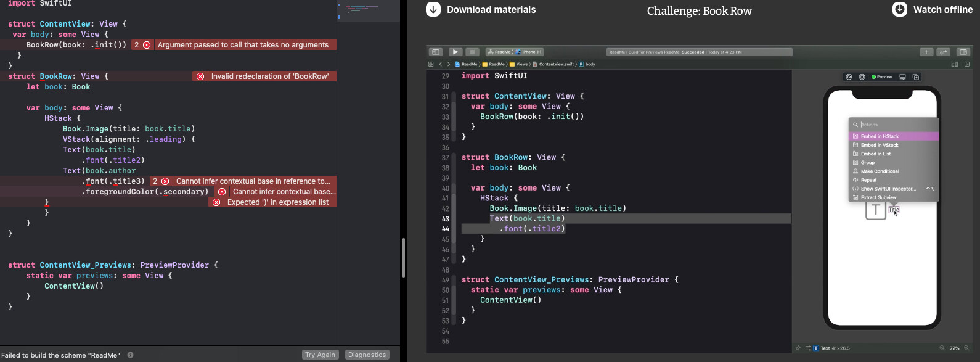
Task: Click the "Expected ')' in expression list" error icon
Action: [216, 202]
